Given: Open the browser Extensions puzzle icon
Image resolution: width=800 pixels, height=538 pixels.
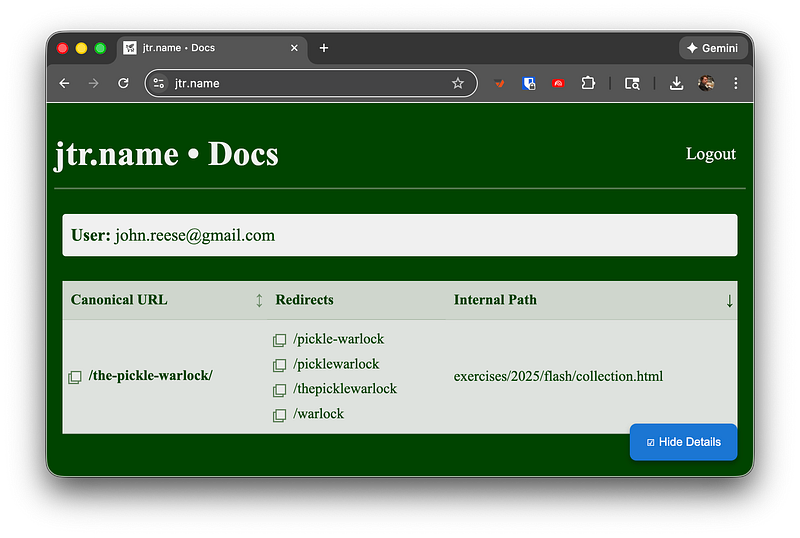Looking at the screenshot, I should coord(587,84).
